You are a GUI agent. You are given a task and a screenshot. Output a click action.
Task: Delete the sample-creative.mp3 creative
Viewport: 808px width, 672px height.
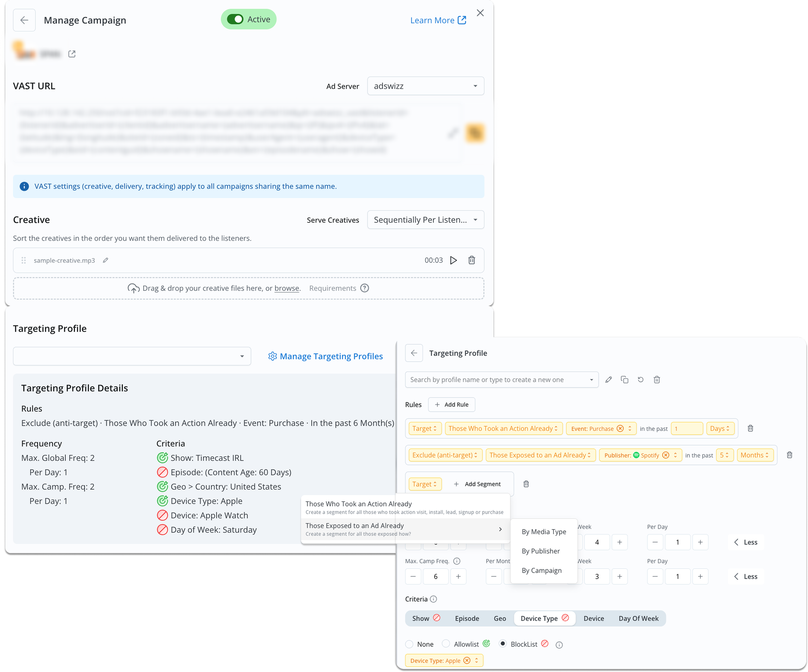point(471,260)
